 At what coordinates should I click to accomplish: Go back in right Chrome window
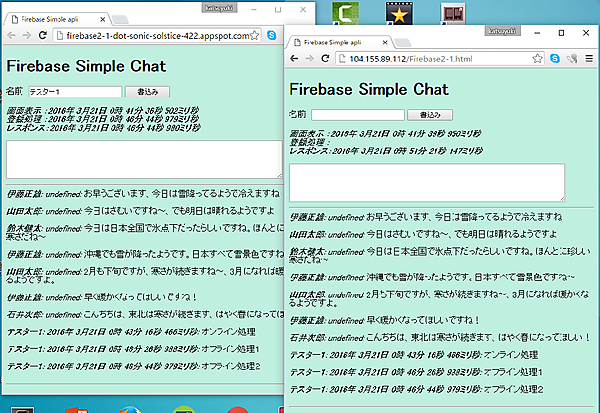pos(294,59)
